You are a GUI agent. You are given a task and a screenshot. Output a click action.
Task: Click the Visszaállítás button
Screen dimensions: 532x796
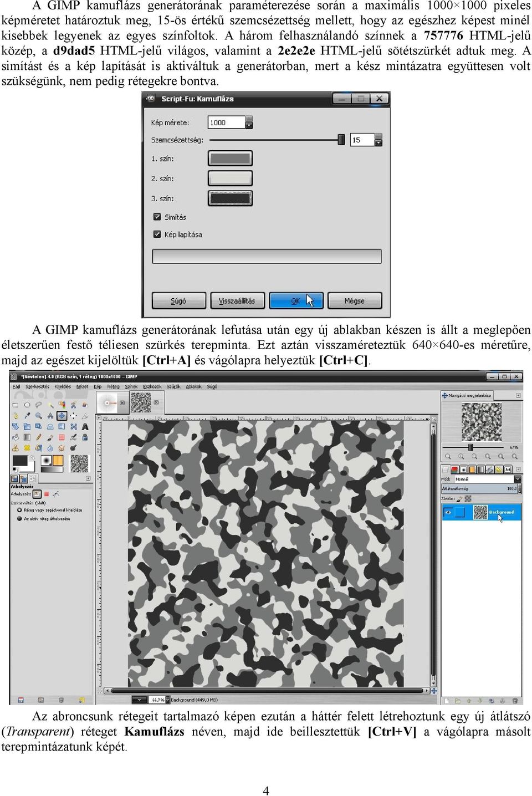[x=237, y=300]
